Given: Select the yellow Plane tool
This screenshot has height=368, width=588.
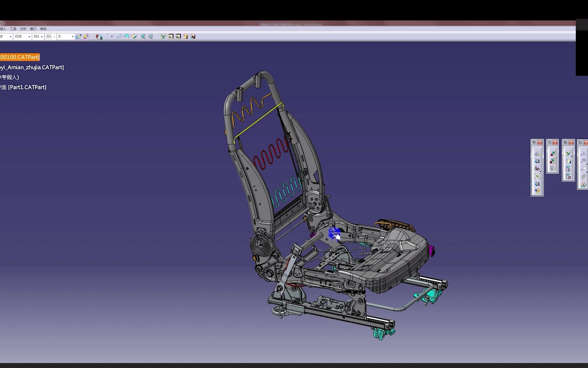Looking at the screenshot, I should click(134, 37).
